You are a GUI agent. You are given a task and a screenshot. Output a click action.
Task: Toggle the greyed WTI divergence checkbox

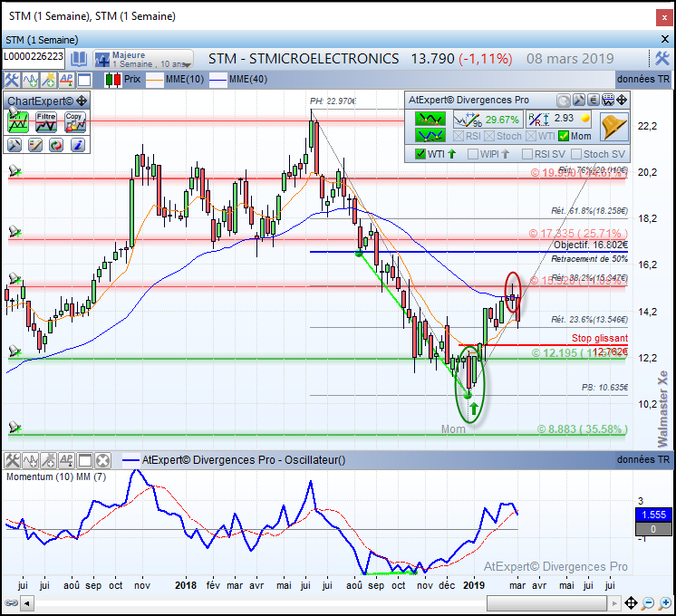[531, 136]
